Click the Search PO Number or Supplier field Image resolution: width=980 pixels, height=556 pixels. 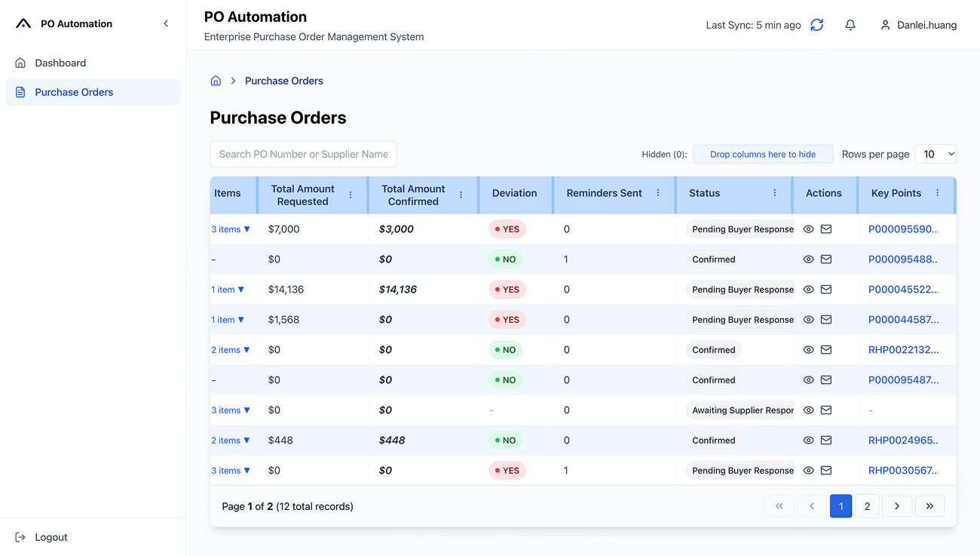coord(303,153)
